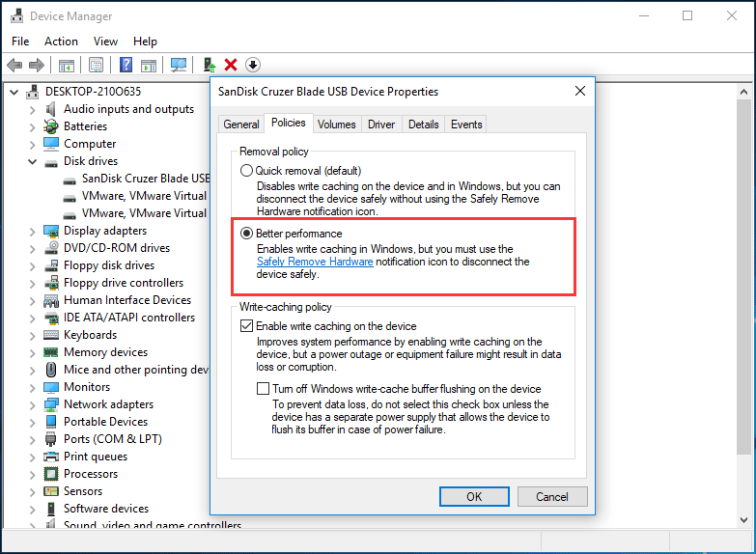Click the Mice and other pointing devices icon
This screenshot has width=756, height=554.
(50, 370)
